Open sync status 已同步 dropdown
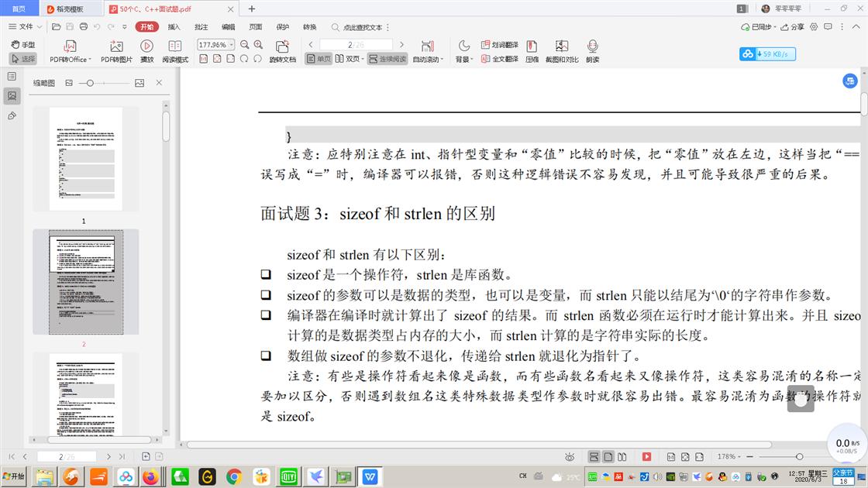 (759, 26)
